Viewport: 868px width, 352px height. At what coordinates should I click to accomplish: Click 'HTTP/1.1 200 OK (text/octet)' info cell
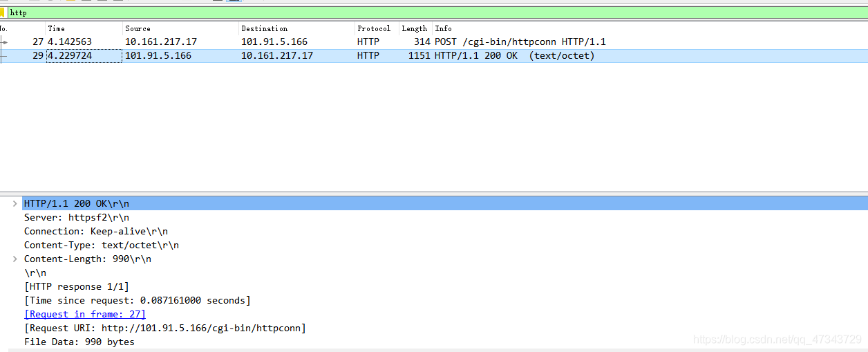point(514,56)
